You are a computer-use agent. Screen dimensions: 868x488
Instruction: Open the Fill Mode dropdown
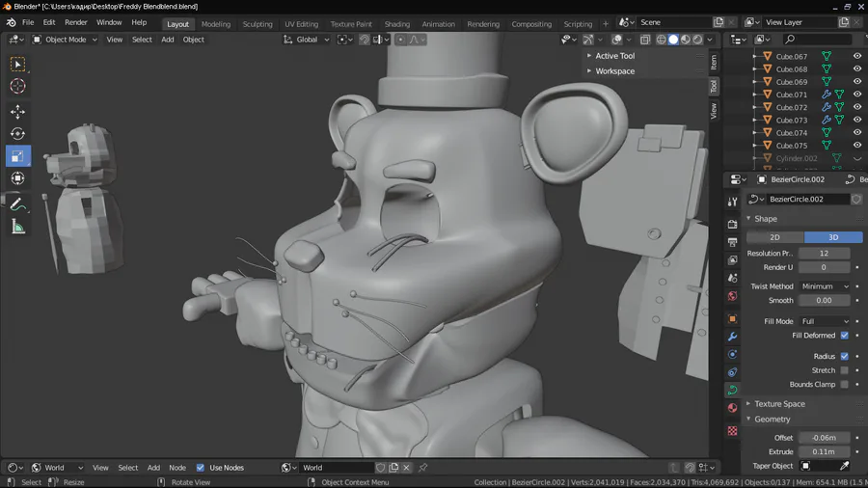pyautogui.click(x=825, y=321)
